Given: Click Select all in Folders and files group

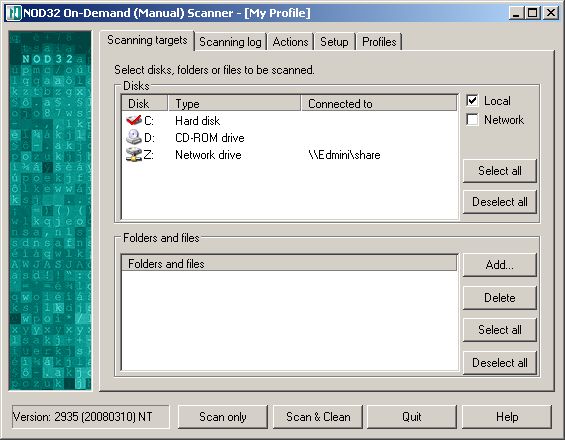Looking at the screenshot, I should pos(500,330).
